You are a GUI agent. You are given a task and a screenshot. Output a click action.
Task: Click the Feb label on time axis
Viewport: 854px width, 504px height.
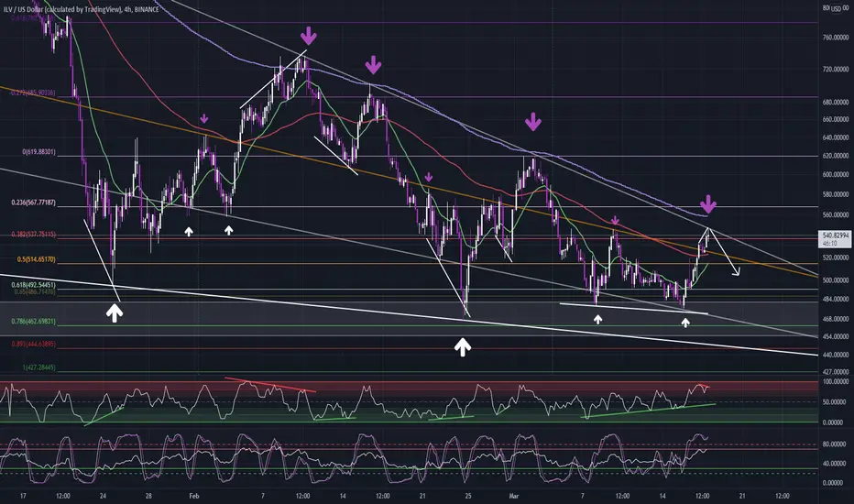point(194,497)
